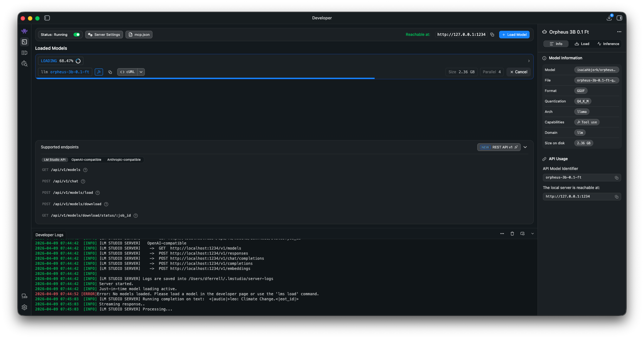Expand the loading model row chevron
This screenshot has height=339, width=644.
(x=529, y=61)
